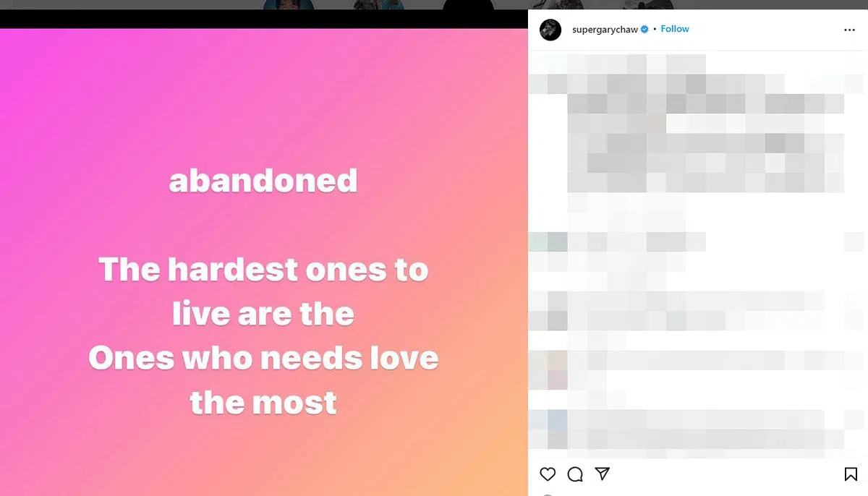Screen dimensions: 868x496
Task: Click the blue verified badge
Action: click(644, 30)
